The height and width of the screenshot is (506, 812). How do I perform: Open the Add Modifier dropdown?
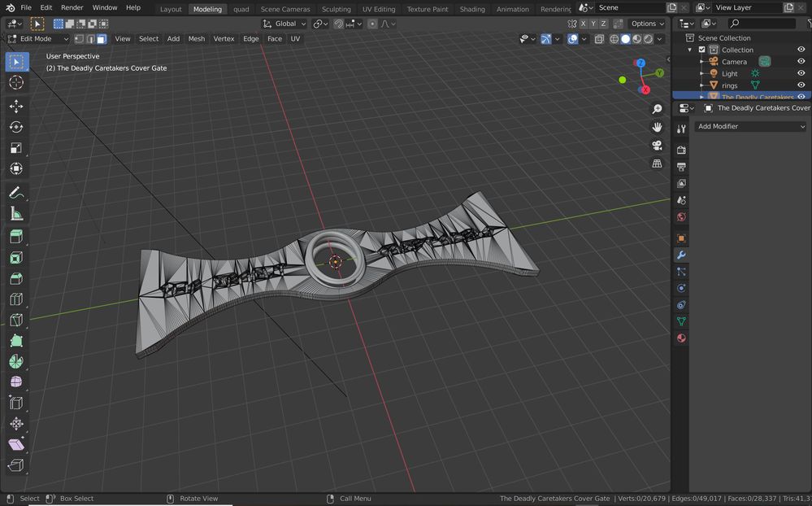(x=750, y=126)
